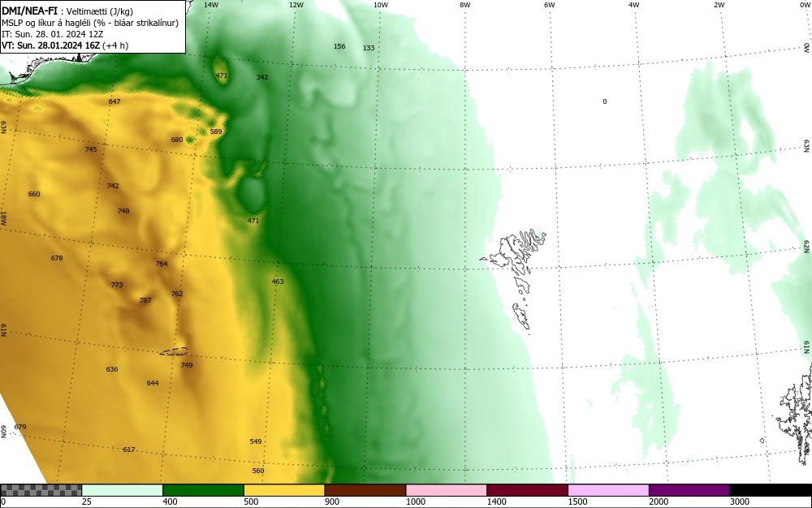Click the 636 value on the map
812x508 pixels.
(112, 369)
